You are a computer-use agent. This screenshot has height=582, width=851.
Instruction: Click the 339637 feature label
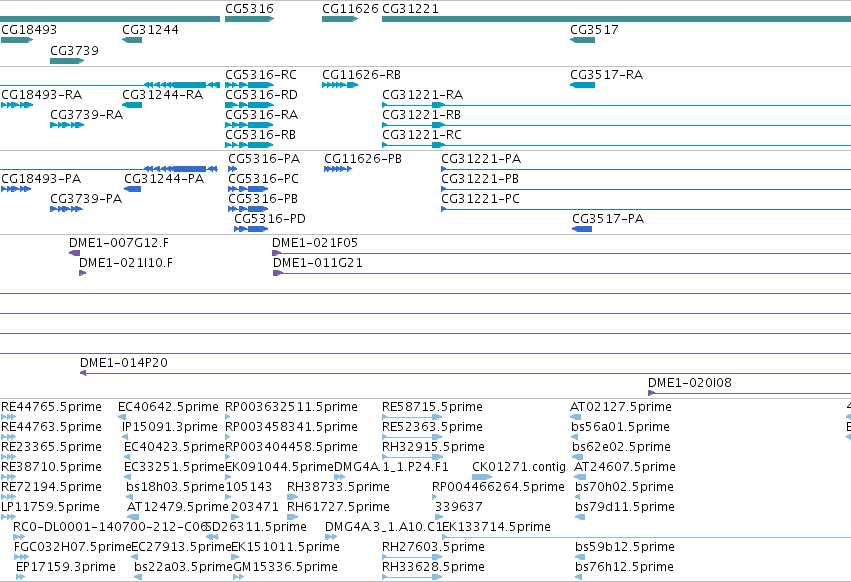coord(459,507)
